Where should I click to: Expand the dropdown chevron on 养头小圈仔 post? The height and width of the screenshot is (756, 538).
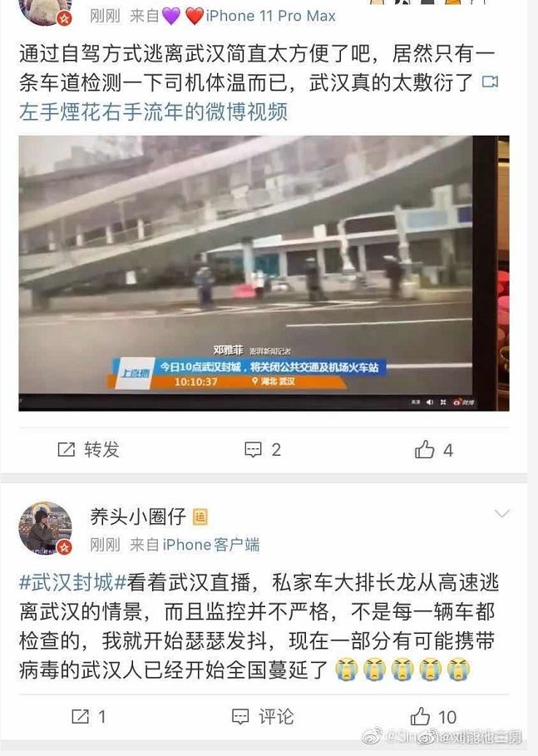502,514
